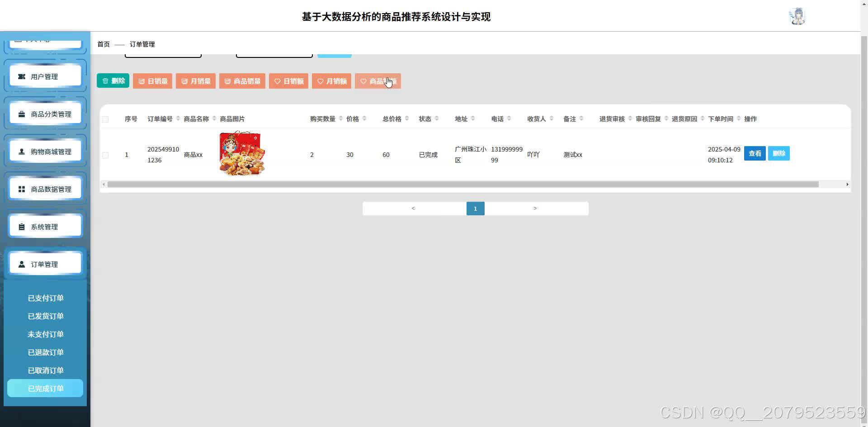Click the grid icon of 商品数据管理
This screenshot has width=868, height=427.
22,189
